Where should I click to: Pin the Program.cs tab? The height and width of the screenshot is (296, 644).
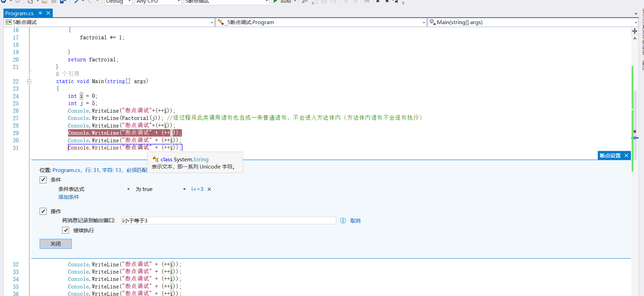pos(40,13)
